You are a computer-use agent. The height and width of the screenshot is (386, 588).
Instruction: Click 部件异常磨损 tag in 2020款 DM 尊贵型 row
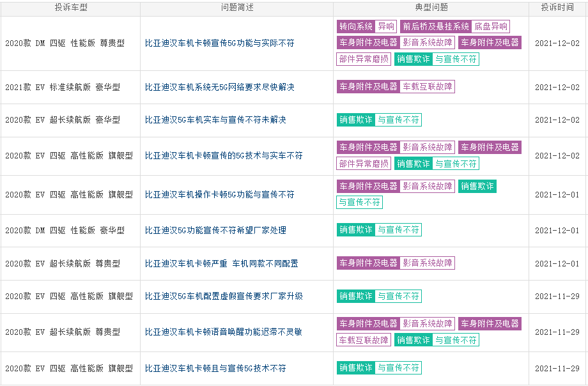click(x=364, y=59)
